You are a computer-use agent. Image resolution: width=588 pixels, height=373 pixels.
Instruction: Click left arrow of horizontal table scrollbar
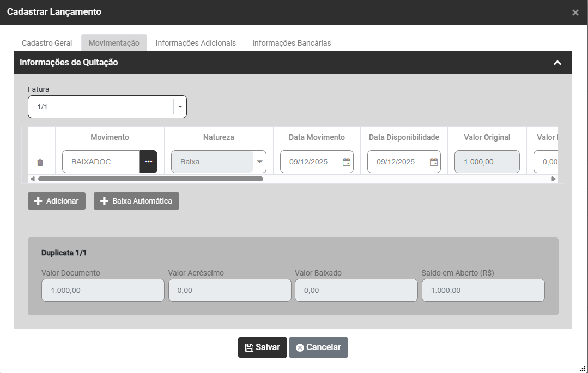click(x=33, y=179)
